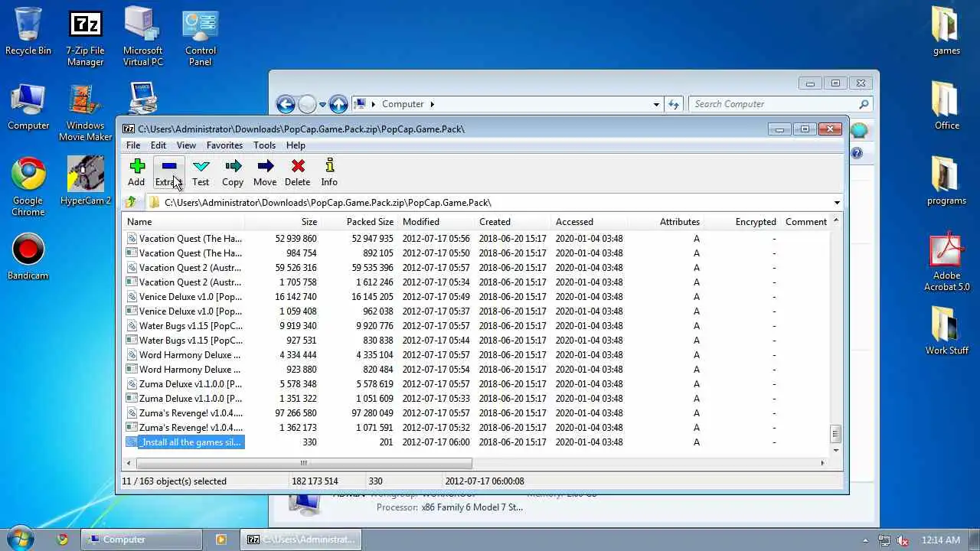Click the Computer window Back arrow
980x551 pixels.
[286, 104]
